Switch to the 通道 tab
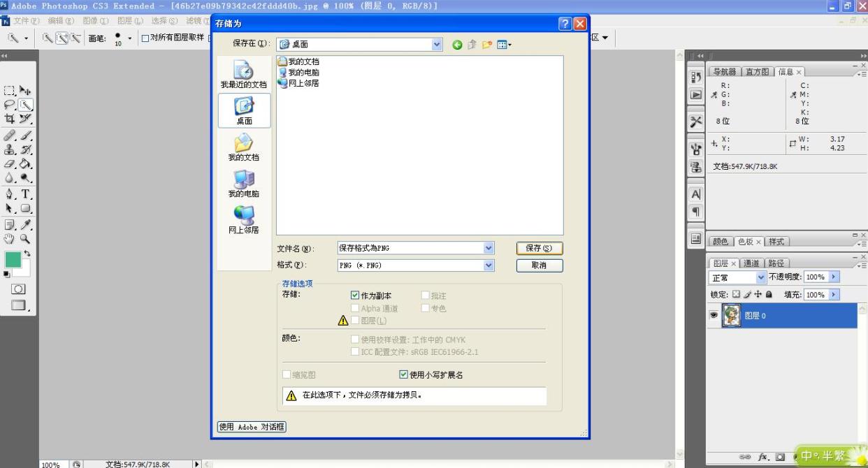Viewport: 868px width, 468px height. coord(751,263)
